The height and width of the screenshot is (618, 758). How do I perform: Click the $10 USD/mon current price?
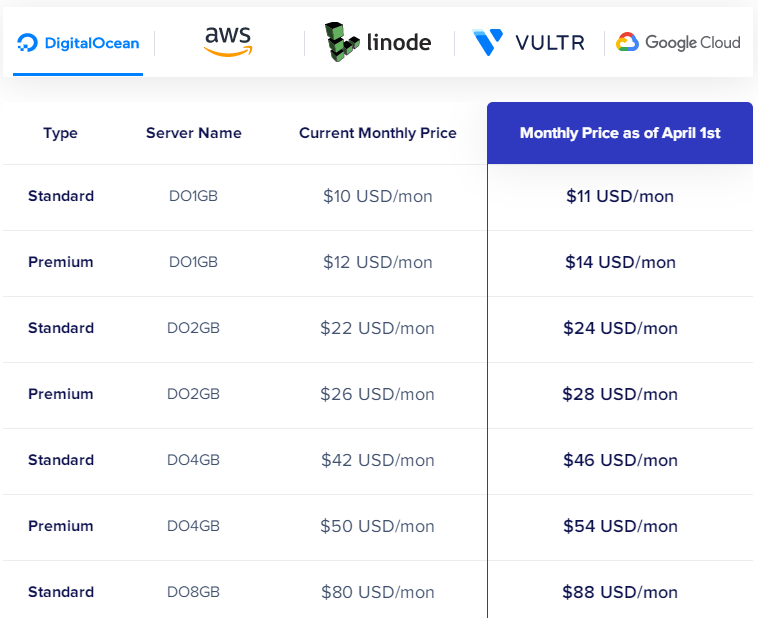pos(377,196)
